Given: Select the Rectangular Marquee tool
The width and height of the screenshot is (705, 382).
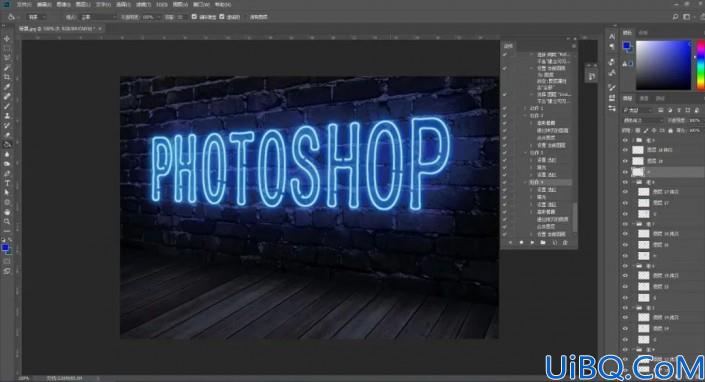Looking at the screenshot, I should tap(7, 49).
